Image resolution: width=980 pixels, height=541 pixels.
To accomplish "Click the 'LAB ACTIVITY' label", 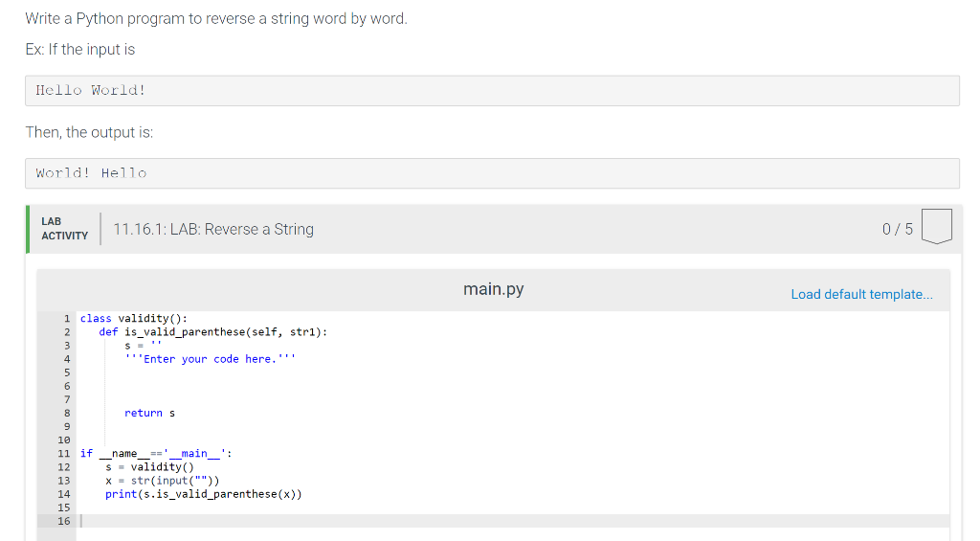I will coord(64,229).
